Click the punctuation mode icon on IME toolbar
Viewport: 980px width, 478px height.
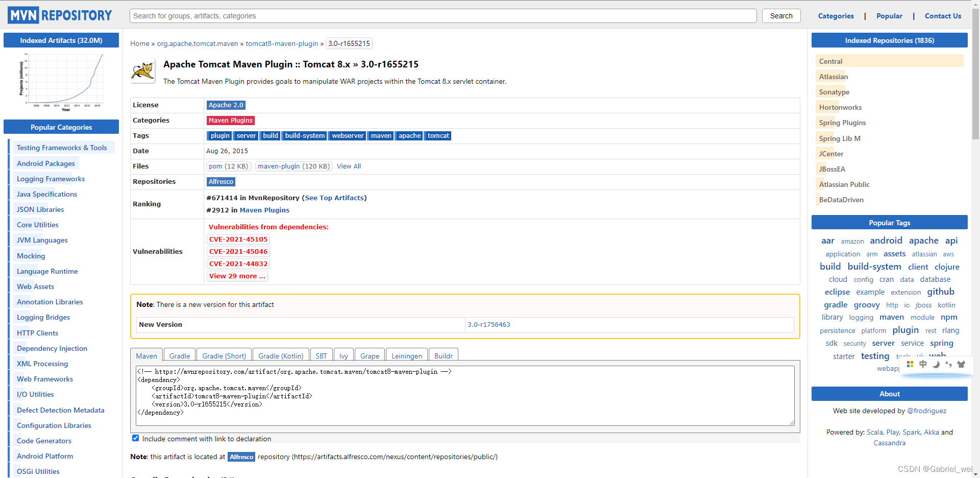[948, 364]
